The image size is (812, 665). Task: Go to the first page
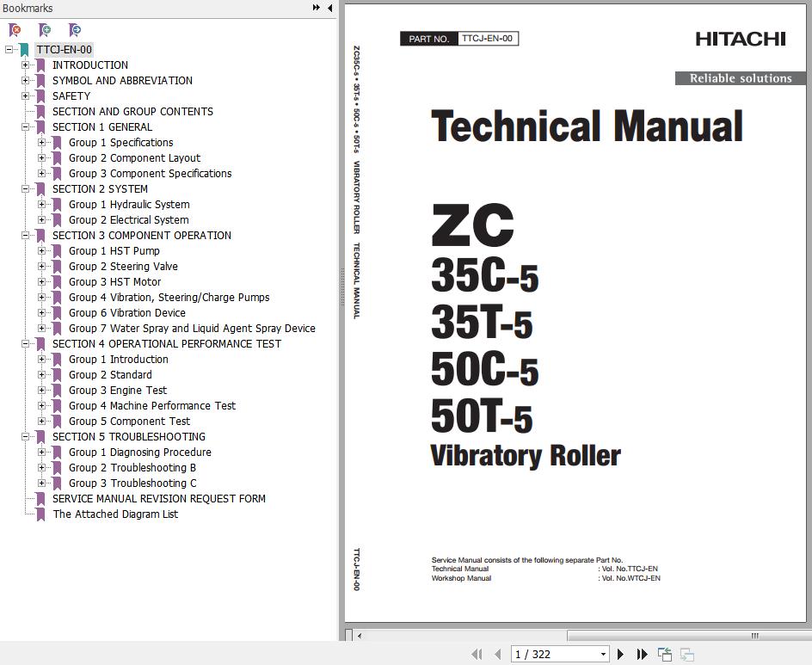477,654
